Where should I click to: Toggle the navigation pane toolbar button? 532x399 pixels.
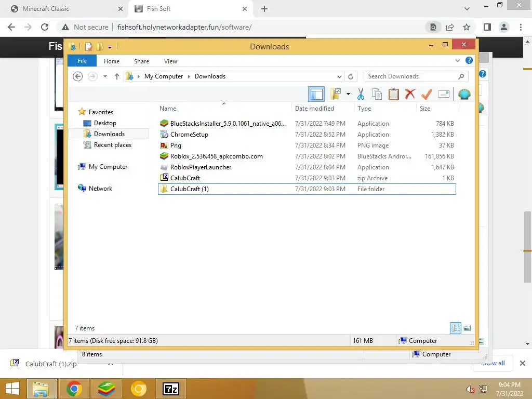coord(316,95)
